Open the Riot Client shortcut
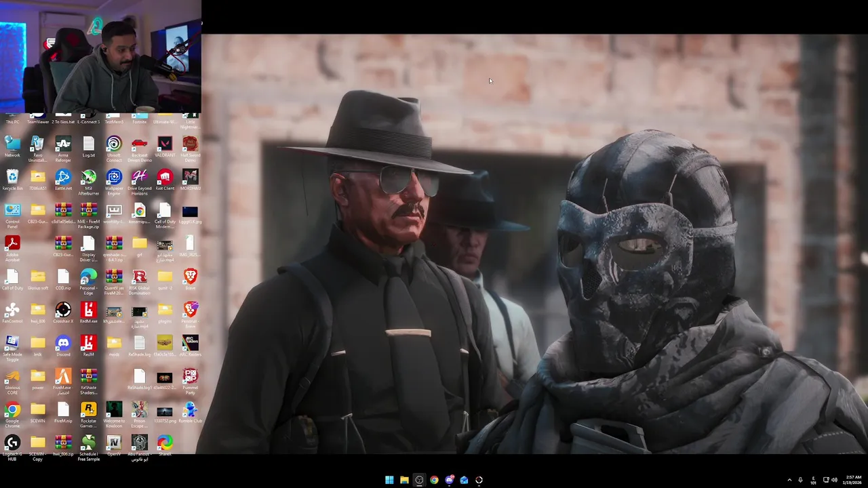This screenshot has height=488, width=868. point(165,180)
